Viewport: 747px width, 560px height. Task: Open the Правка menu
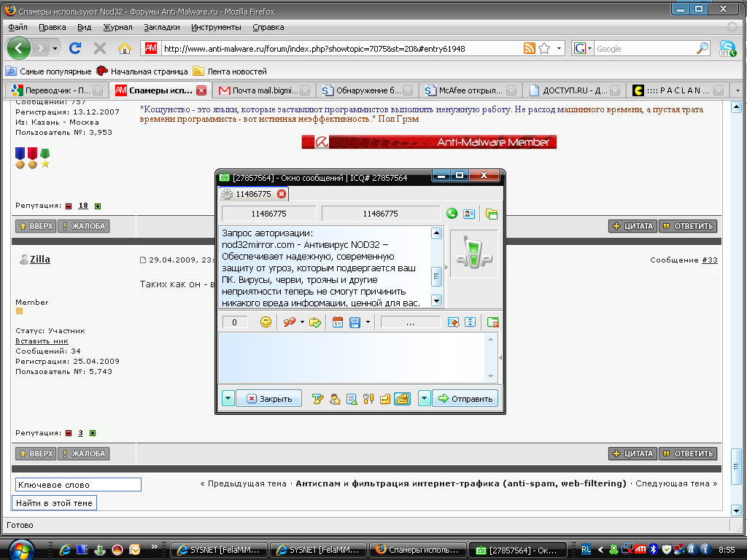coord(53,27)
